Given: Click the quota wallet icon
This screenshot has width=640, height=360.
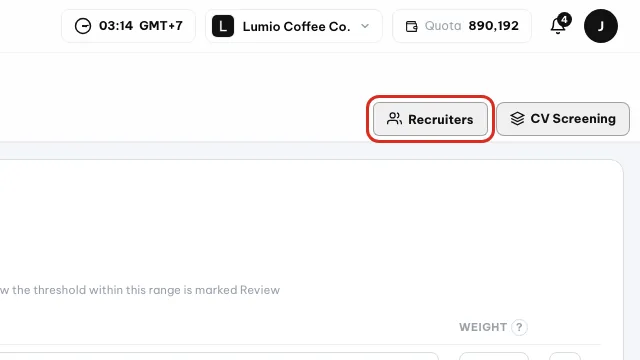Looking at the screenshot, I should [411, 27].
